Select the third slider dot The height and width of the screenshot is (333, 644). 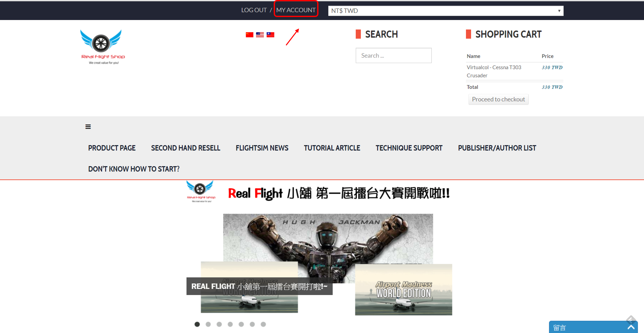(x=219, y=324)
